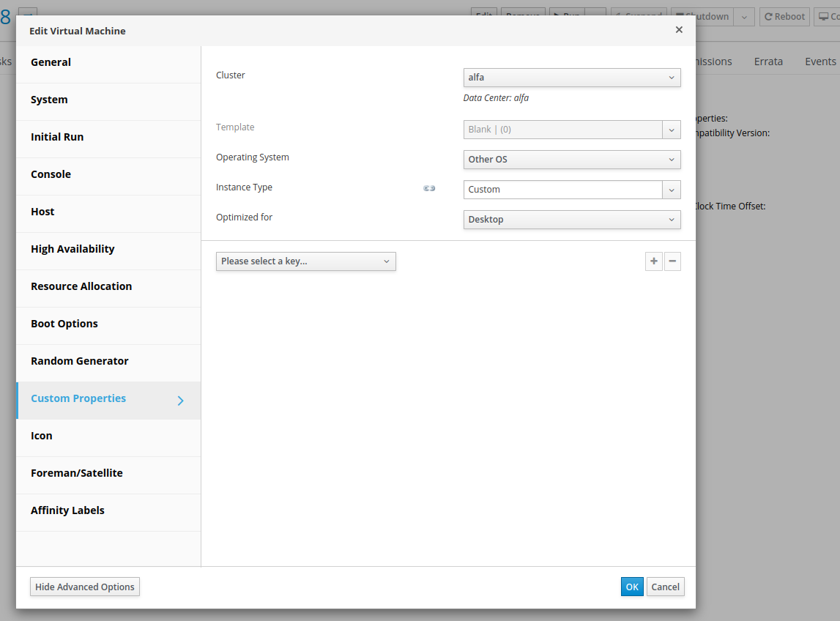Screen dimensions: 840x621
Task: Open the Operating System dropdown
Action: [571, 160]
